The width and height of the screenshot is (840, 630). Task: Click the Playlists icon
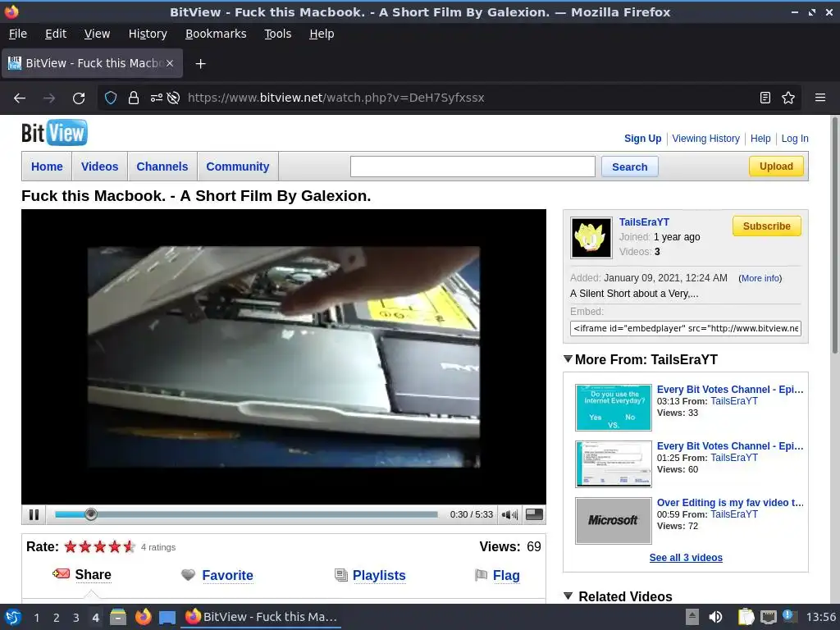click(x=340, y=575)
